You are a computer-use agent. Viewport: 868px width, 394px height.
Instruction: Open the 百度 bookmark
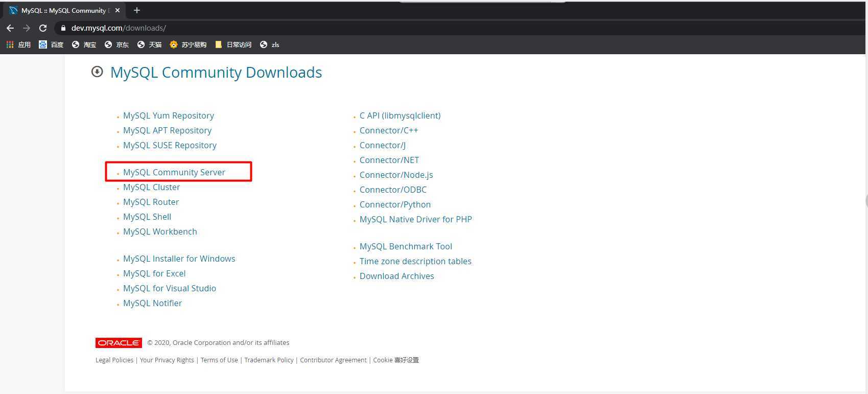[x=51, y=45]
